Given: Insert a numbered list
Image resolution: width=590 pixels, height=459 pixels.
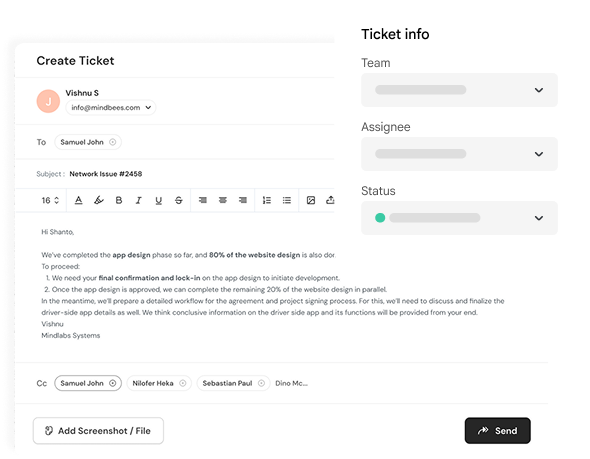Looking at the screenshot, I should (x=267, y=200).
